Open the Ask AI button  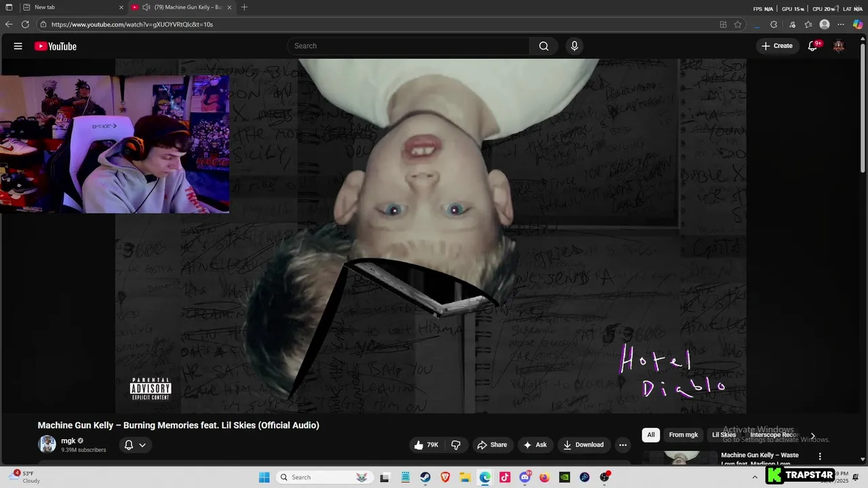point(535,445)
